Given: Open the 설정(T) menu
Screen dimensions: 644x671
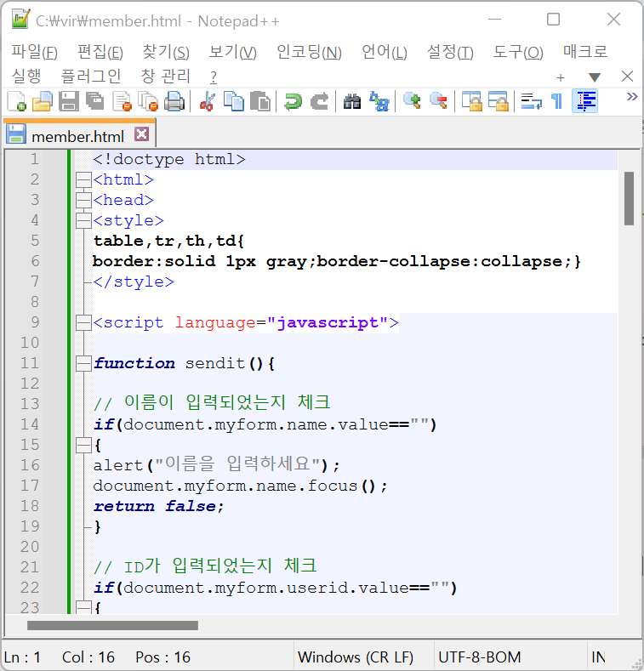Looking at the screenshot, I should click(450, 52).
